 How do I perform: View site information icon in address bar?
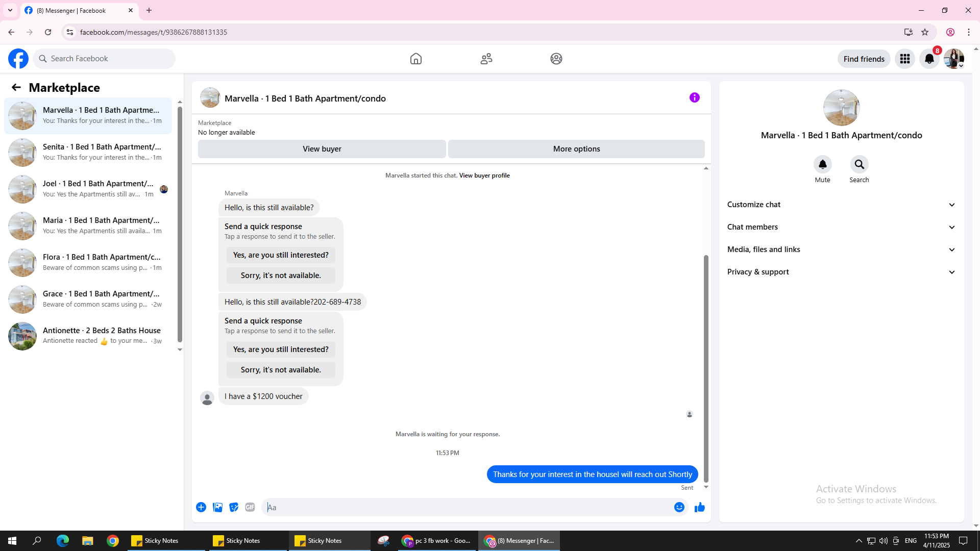click(70, 32)
